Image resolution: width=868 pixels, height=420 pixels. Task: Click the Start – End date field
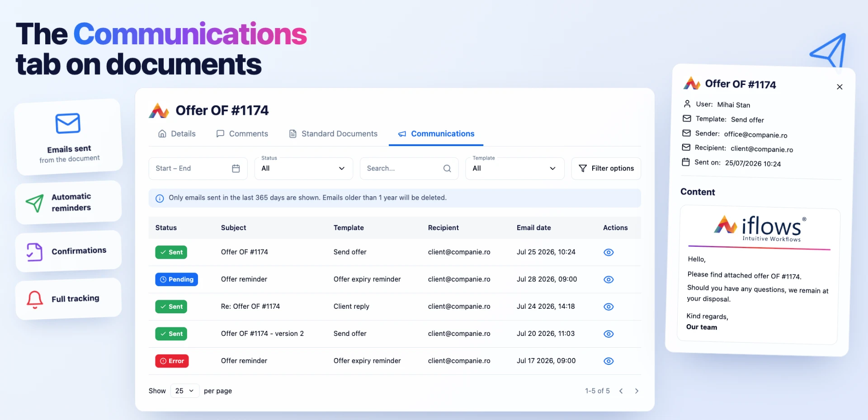click(x=198, y=168)
